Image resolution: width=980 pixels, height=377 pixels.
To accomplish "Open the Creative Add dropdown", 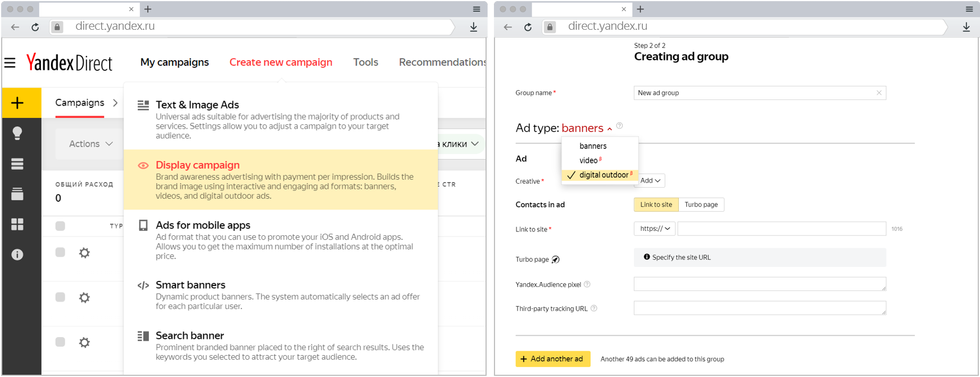I will [651, 181].
